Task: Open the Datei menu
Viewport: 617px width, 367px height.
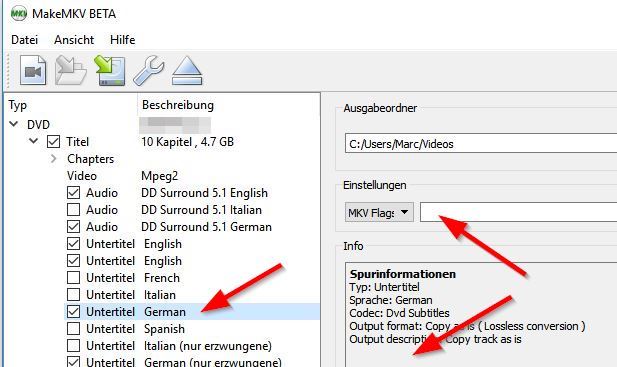Action: click(x=24, y=40)
